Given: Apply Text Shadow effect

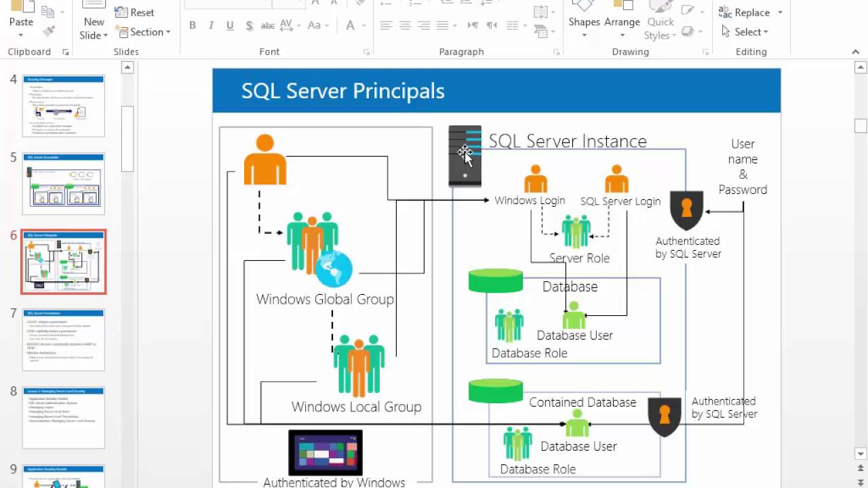Looking at the screenshot, I should (249, 26).
